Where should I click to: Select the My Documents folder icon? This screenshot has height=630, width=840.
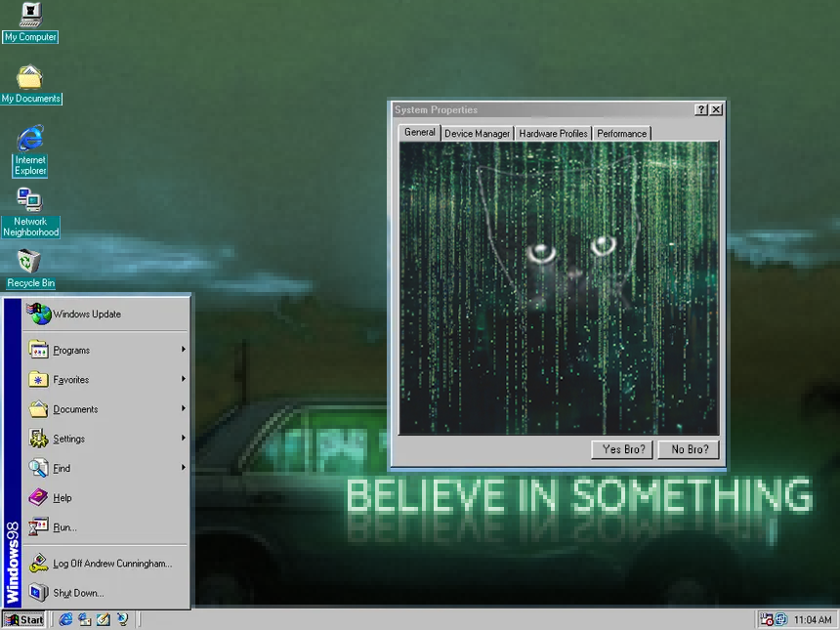(30, 84)
